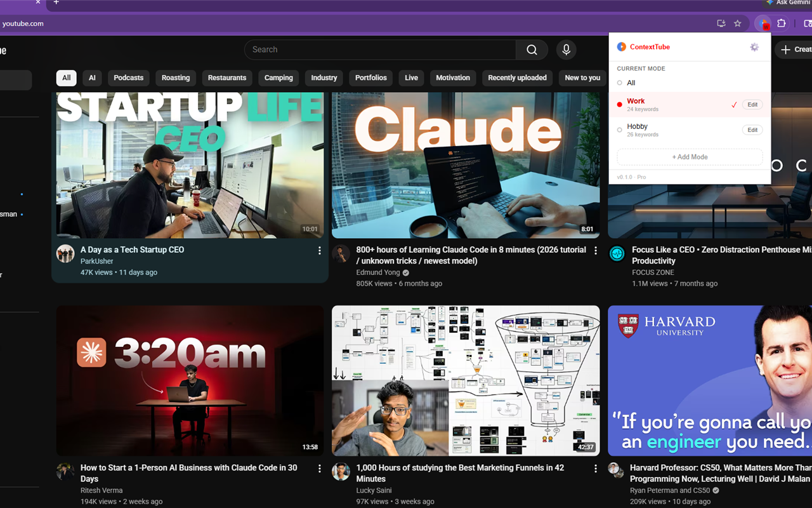Select the Portfolios filter chip
This screenshot has height=508, width=812.
371,77
